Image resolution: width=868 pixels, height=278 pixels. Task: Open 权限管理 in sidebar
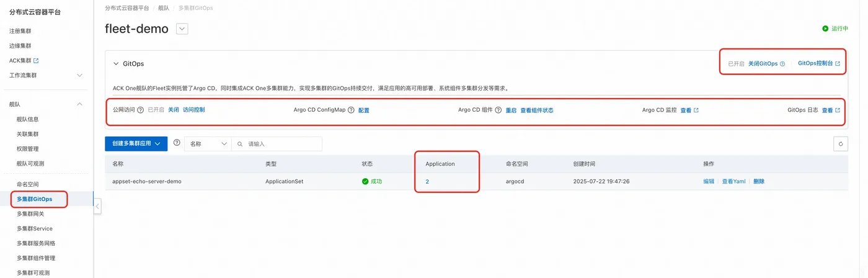click(x=28, y=149)
